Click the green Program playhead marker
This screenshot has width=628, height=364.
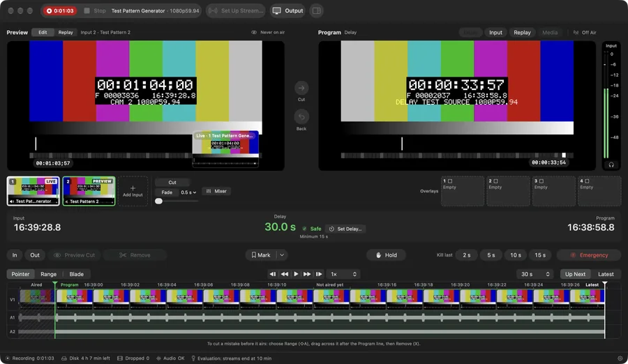tap(55, 284)
